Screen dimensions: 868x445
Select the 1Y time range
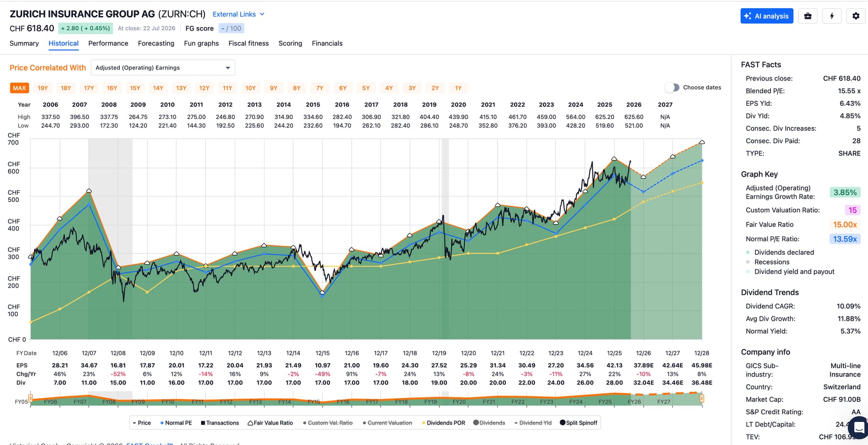coord(458,88)
